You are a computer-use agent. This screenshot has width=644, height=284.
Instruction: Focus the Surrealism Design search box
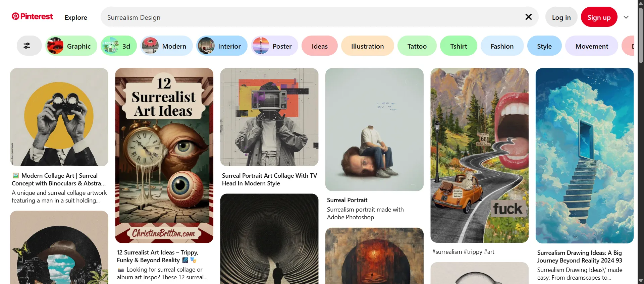(319, 17)
